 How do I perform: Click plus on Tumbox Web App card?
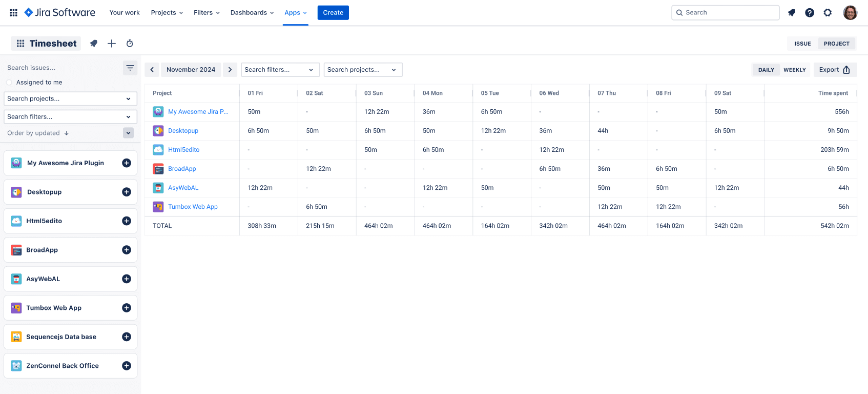click(x=127, y=308)
